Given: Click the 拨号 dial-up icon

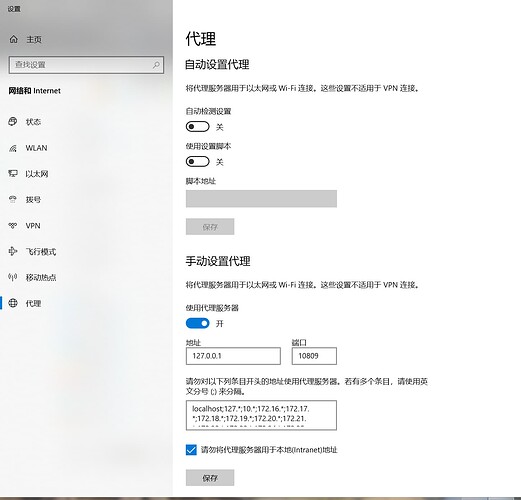Looking at the screenshot, I should tap(13, 199).
